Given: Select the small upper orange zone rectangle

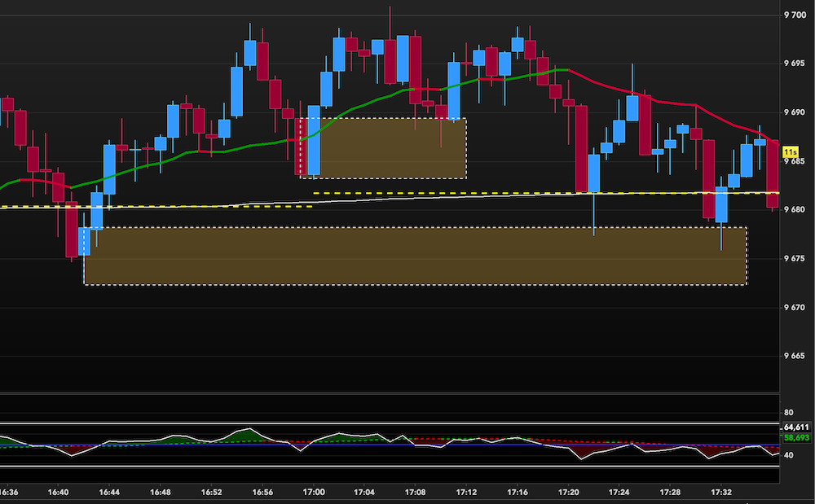Looking at the screenshot, I should pos(384,148).
